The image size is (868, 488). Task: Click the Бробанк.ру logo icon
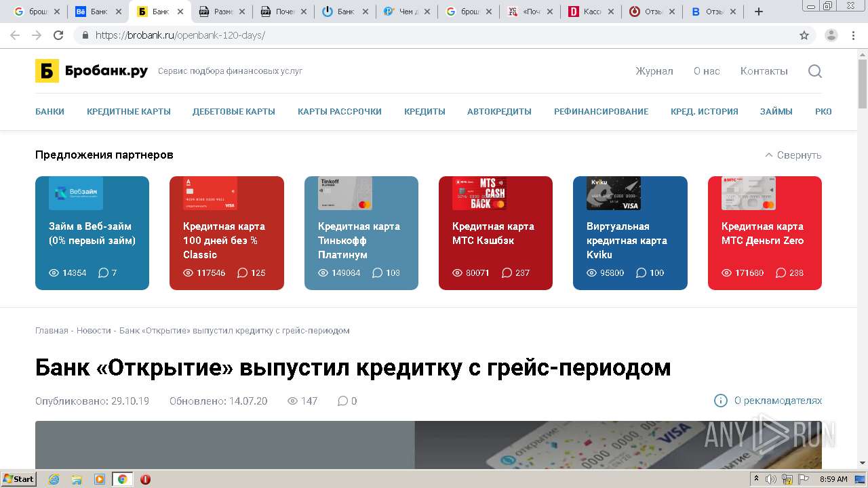(47, 70)
